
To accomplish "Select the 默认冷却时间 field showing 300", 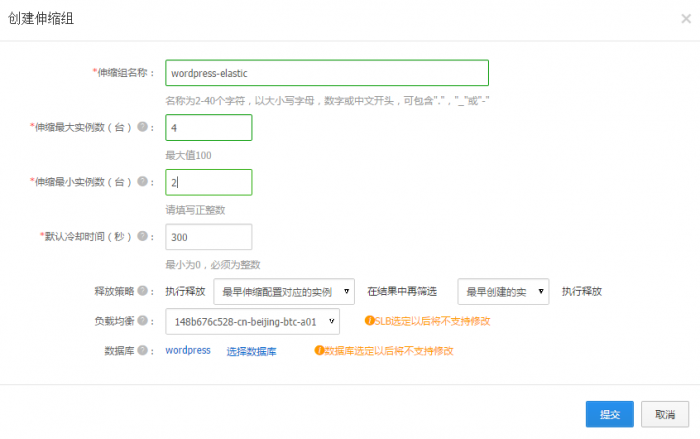I will coord(208,237).
